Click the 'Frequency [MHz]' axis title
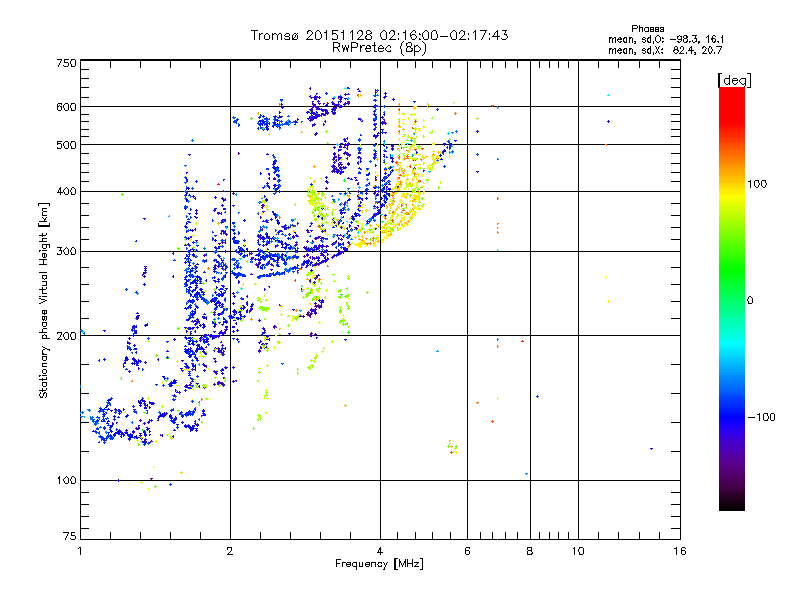The height and width of the screenshot is (600, 800). point(379,564)
